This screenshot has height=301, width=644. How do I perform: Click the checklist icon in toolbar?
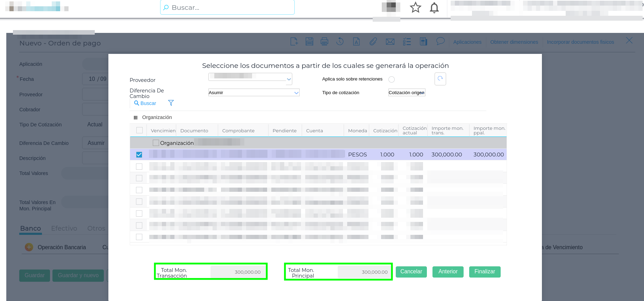tap(407, 42)
